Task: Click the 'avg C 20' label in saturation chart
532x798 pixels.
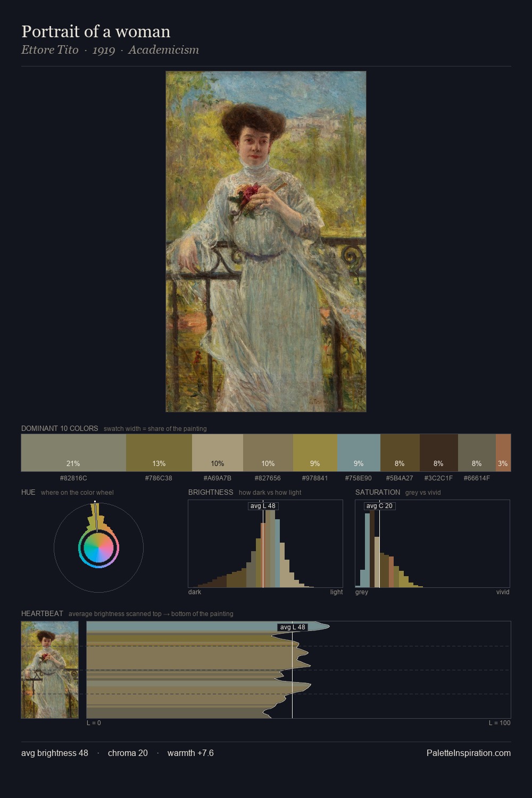Action: pos(379,506)
